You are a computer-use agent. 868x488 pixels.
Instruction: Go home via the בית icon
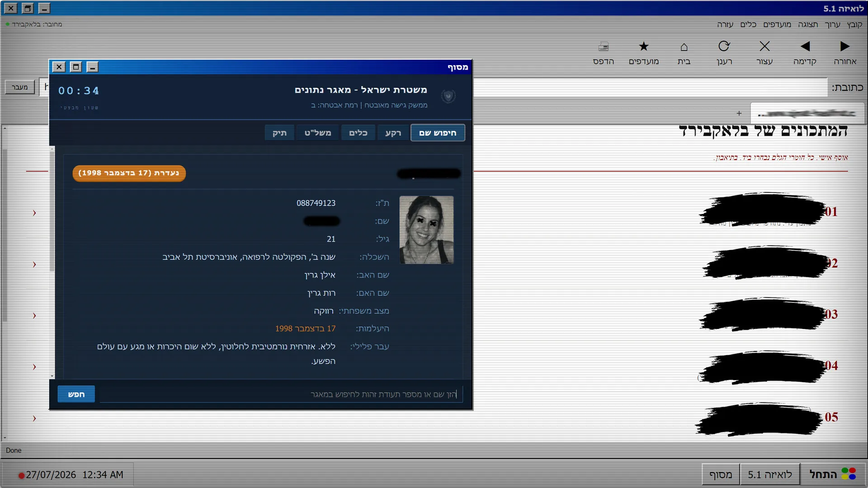pyautogui.click(x=684, y=47)
